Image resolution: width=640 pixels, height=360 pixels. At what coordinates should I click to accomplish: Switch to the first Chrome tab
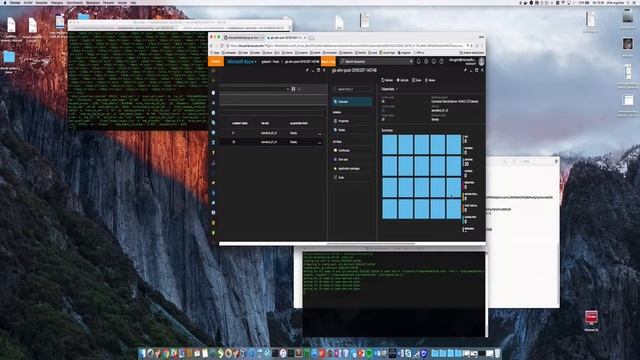pyautogui.click(x=243, y=38)
